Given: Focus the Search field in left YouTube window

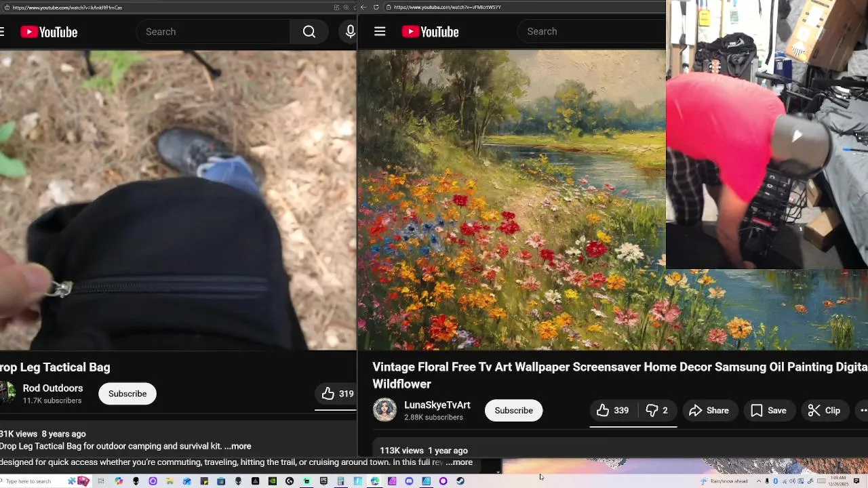Looking at the screenshot, I should click(x=213, y=32).
